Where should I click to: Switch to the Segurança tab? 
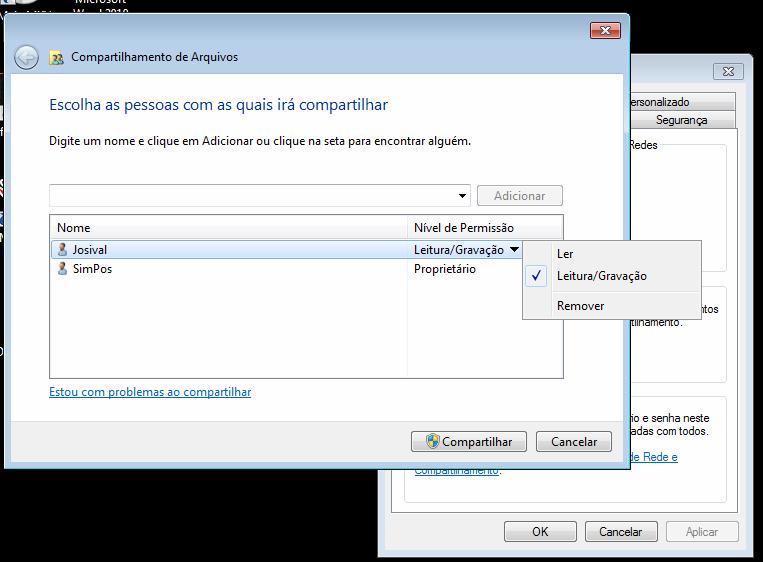[x=681, y=120]
